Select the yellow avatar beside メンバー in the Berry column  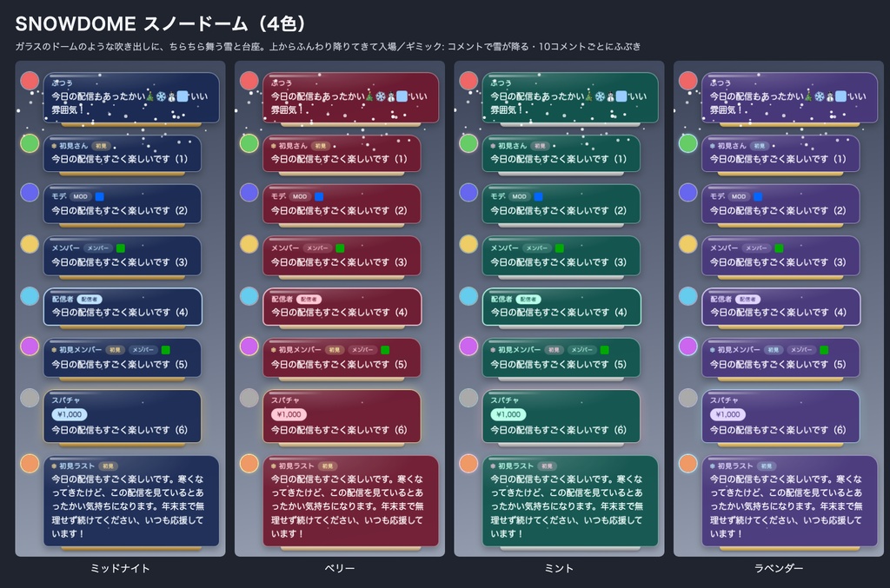click(x=249, y=244)
